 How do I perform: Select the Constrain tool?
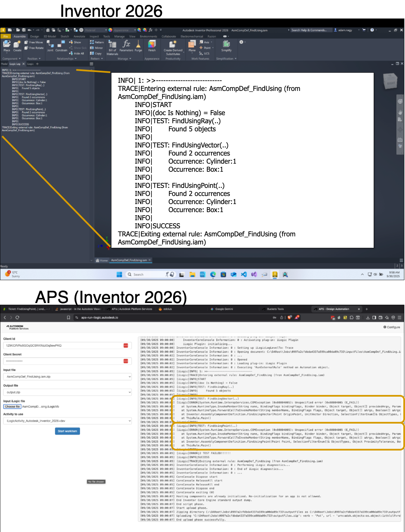(61, 45)
